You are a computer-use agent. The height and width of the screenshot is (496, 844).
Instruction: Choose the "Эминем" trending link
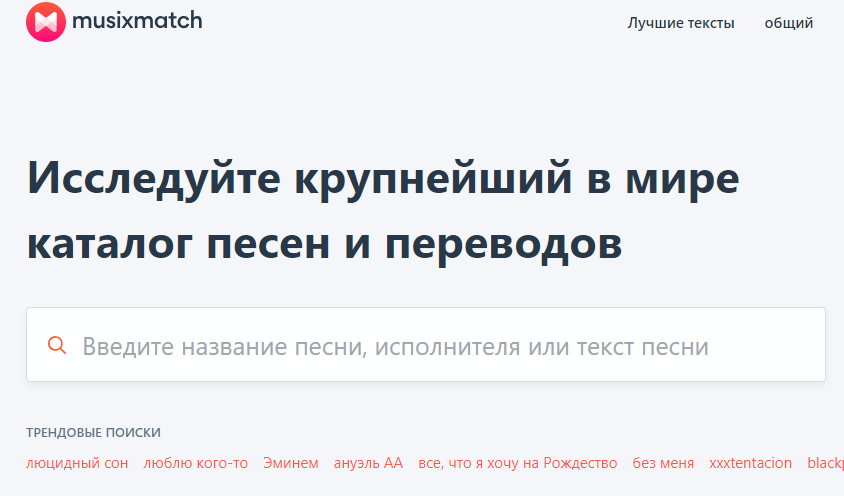290,463
